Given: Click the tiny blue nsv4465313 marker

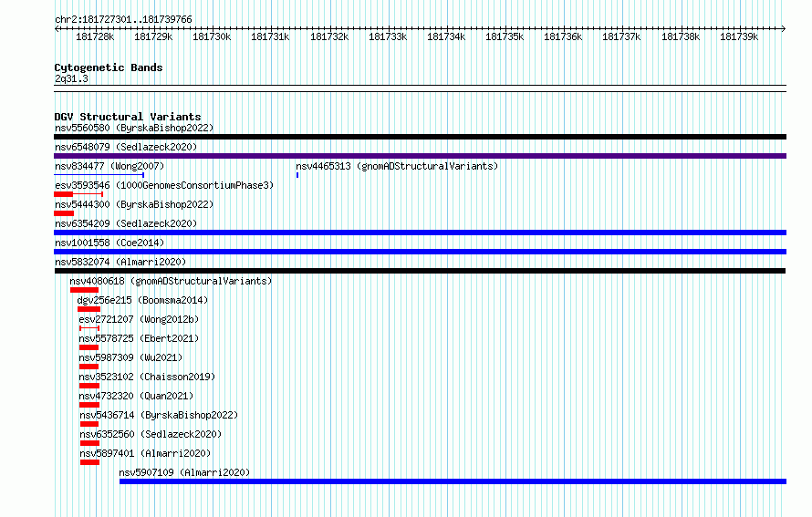Looking at the screenshot, I should coord(297,175).
